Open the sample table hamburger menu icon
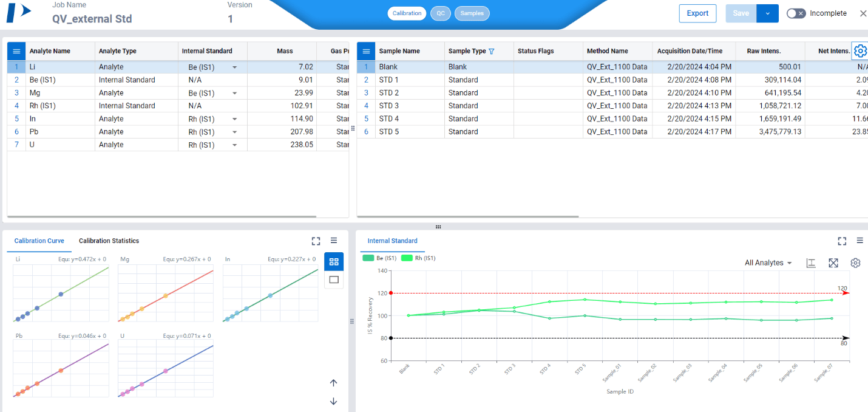868x412 pixels. (x=365, y=51)
